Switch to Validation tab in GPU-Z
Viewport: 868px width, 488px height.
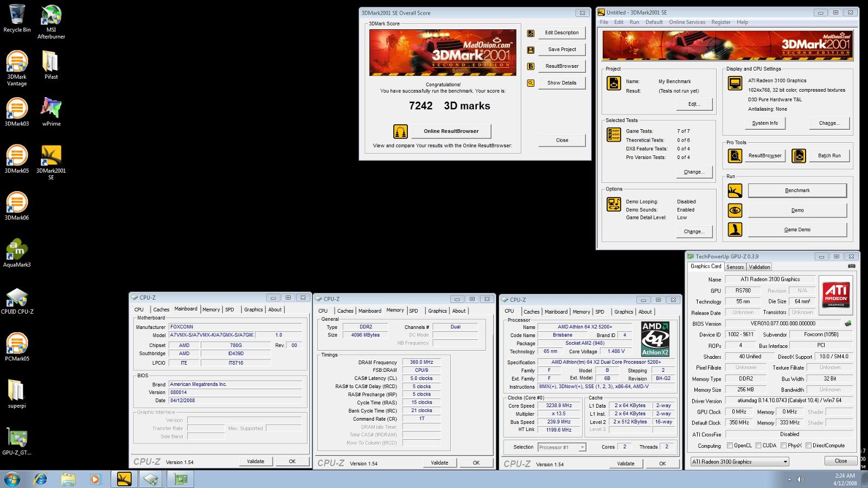(759, 267)
